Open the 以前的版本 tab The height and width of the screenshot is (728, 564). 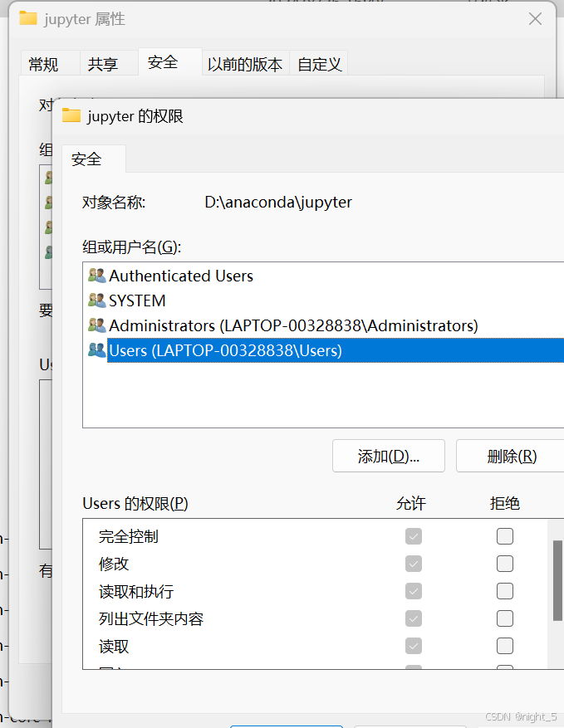246,64
